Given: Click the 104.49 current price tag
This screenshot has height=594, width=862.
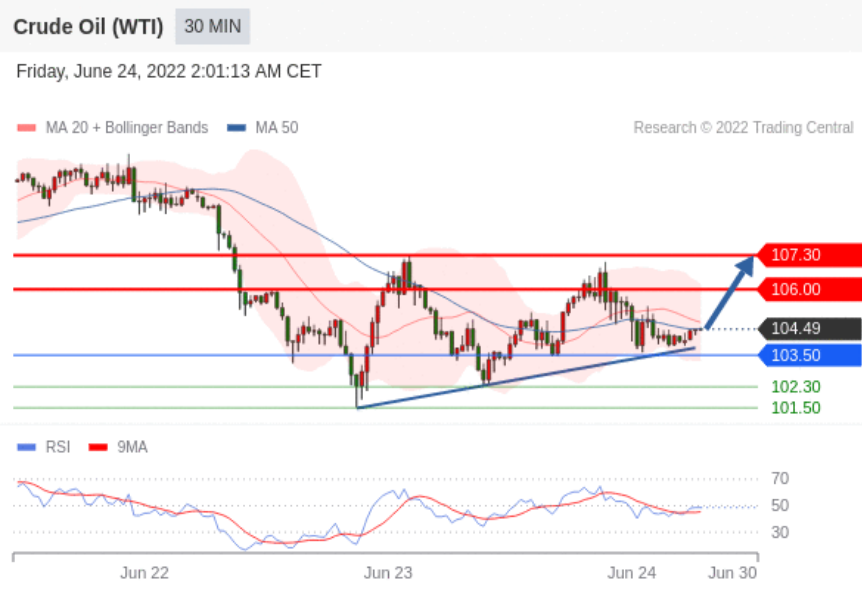Looking at the screenshot, I should click(809, 329).
